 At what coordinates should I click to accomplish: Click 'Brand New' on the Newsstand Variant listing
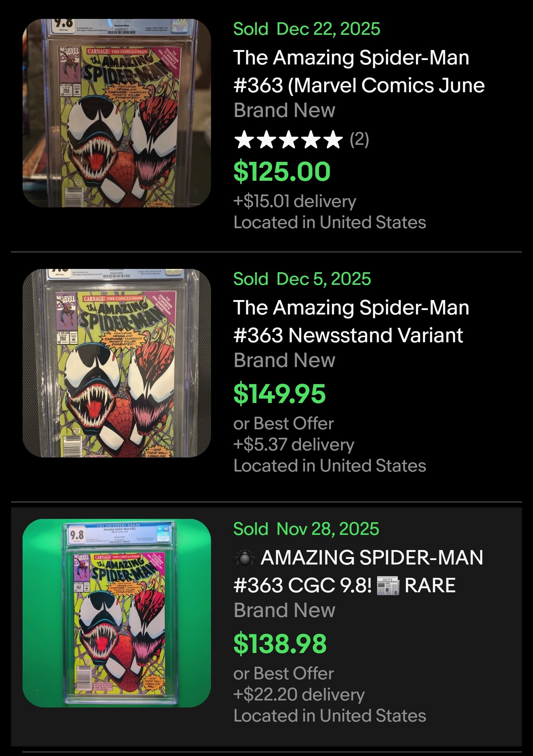click(x=284, y=360)
